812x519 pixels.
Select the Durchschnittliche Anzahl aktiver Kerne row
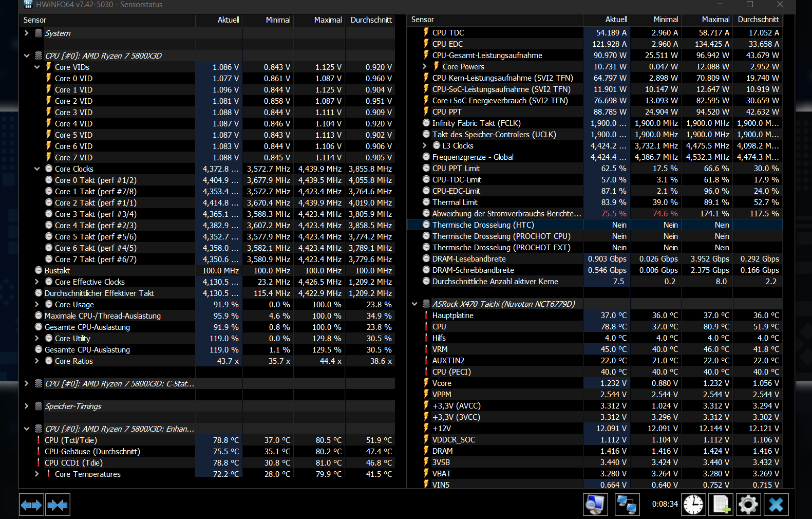[595, 281]
